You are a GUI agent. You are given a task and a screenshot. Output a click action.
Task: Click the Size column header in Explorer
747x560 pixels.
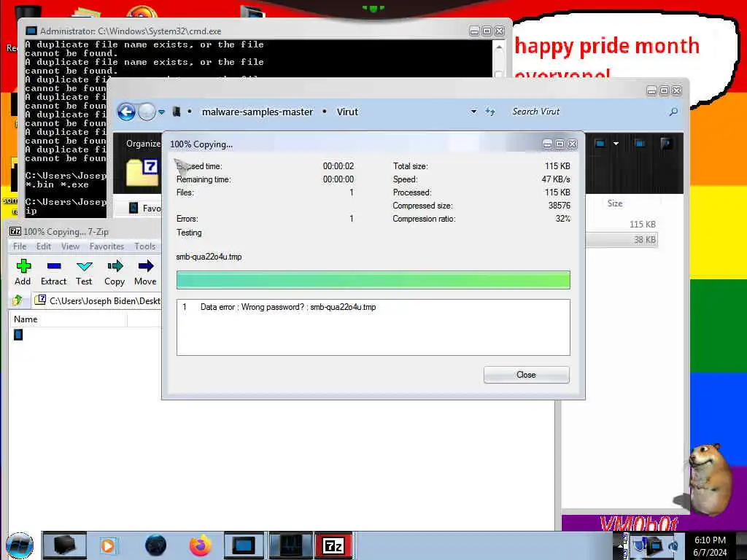click(614, 203)
